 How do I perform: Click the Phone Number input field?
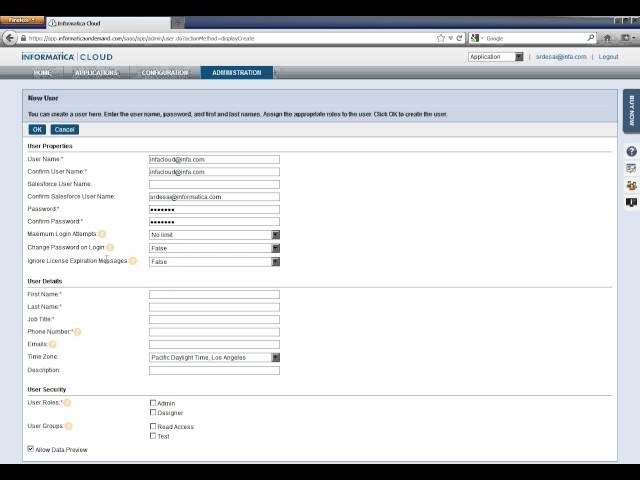214,332
